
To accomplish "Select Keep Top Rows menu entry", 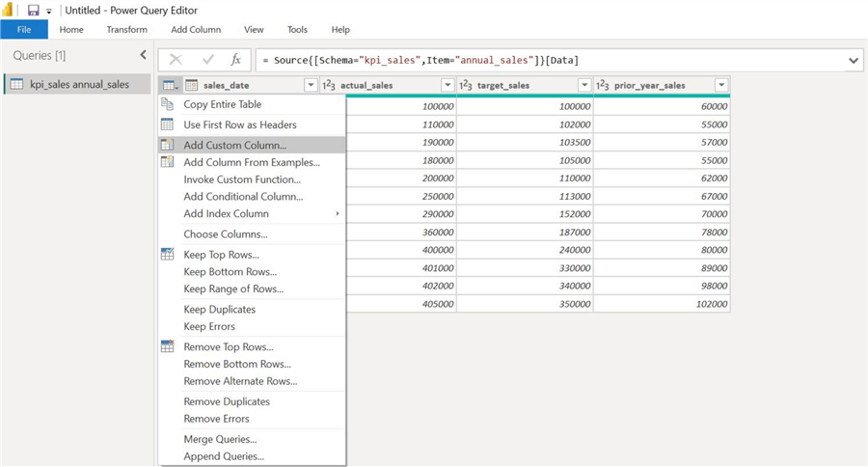I will pos(252,255).
